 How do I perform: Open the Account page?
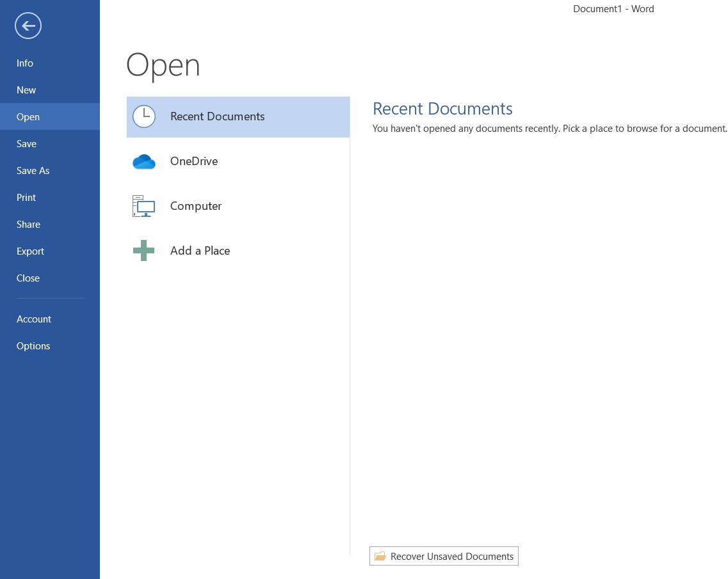(34, 319)
